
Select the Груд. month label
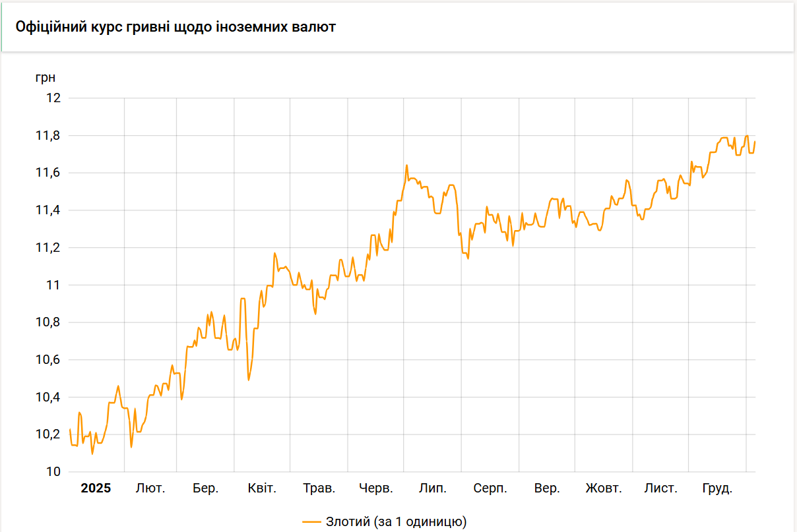[x=717, y=488]
